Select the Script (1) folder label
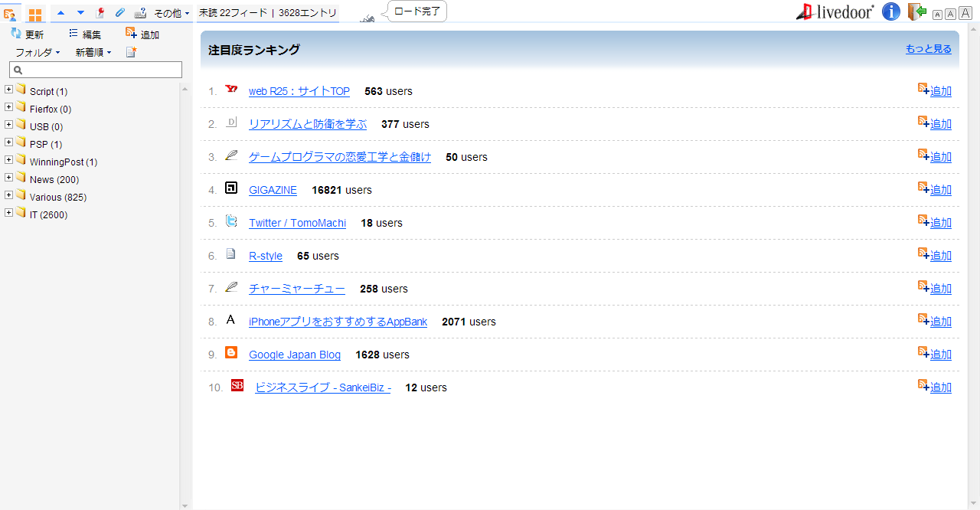The width and height of the screenshot is (980, 510). click(48, 92)
